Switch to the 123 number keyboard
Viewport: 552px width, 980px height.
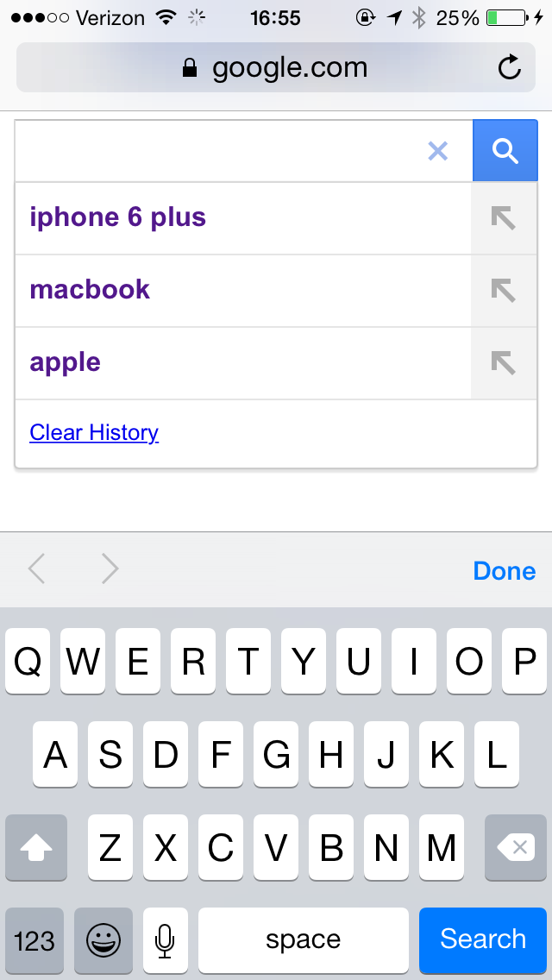34,940
